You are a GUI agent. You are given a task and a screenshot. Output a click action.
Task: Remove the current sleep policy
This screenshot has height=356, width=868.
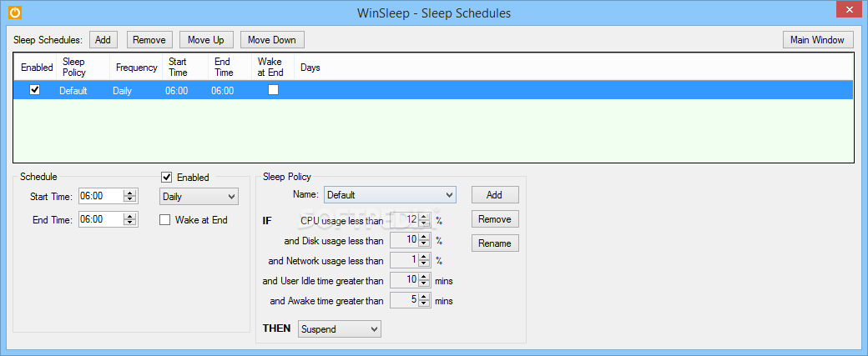click(x=495, y=219)
